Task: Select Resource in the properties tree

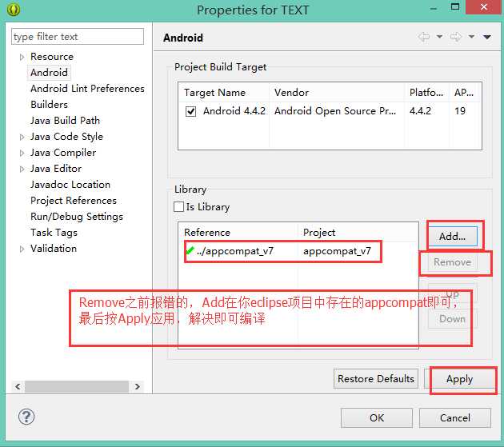Action: point(52,57)
